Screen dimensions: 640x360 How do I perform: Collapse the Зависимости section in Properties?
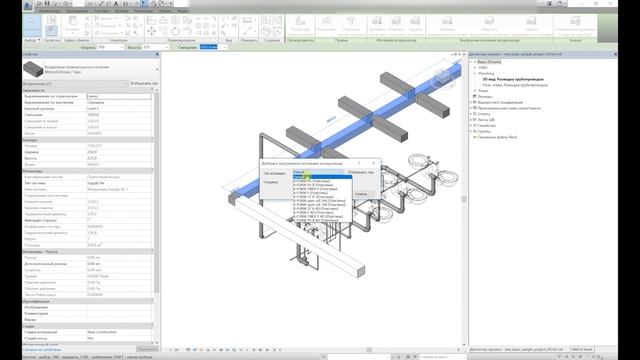point(152,90)
